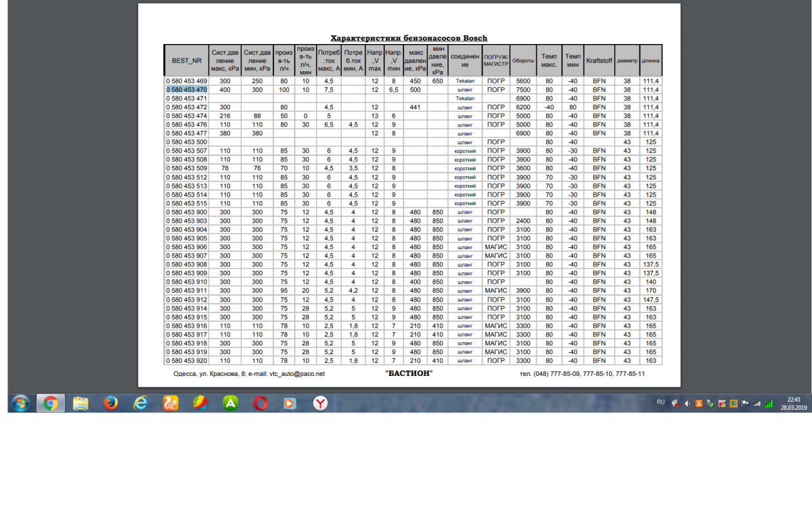812x508 pixels.
Task: Click the BEST_NR column header
Action: 187,60
